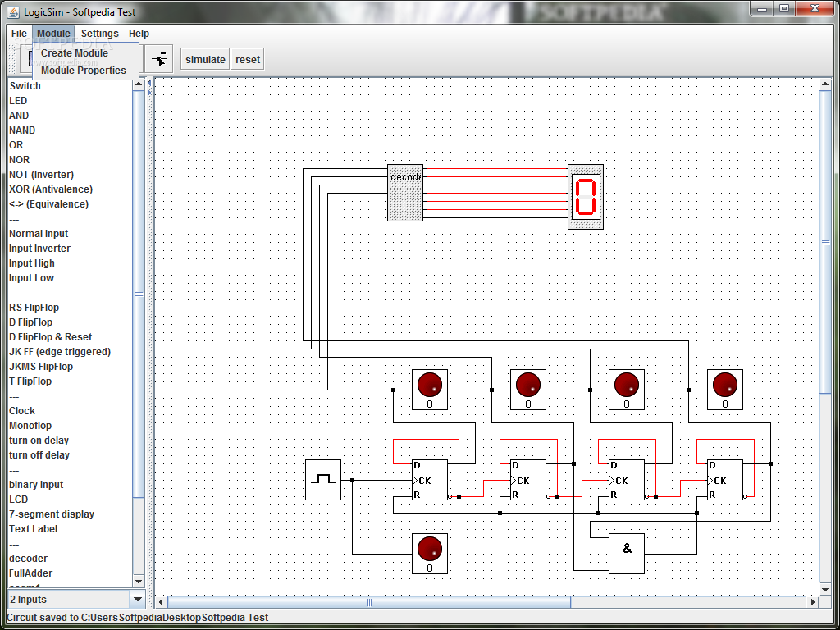Click the clock generator component on canvas
Screen dimensions: 840x630
pyautogui.click(x=323, y=480)
